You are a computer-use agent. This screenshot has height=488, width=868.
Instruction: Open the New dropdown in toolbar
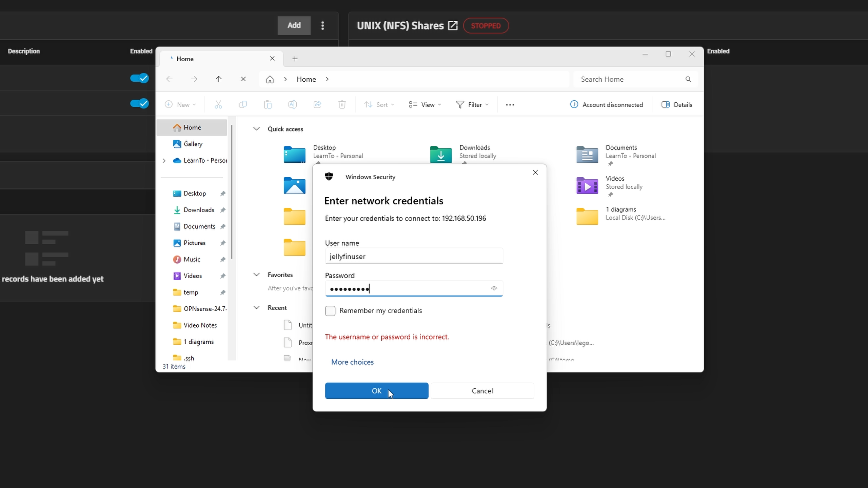coord(180,105)
